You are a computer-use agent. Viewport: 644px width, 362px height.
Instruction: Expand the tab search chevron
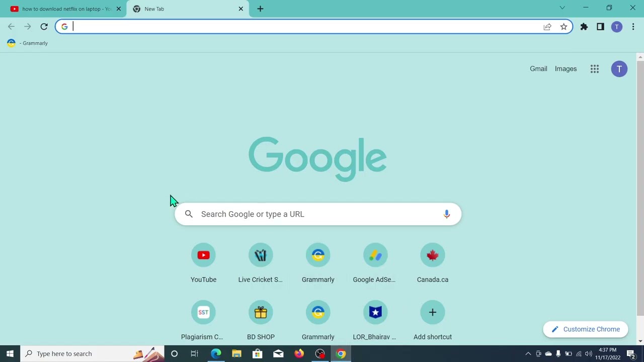(562, 8)
